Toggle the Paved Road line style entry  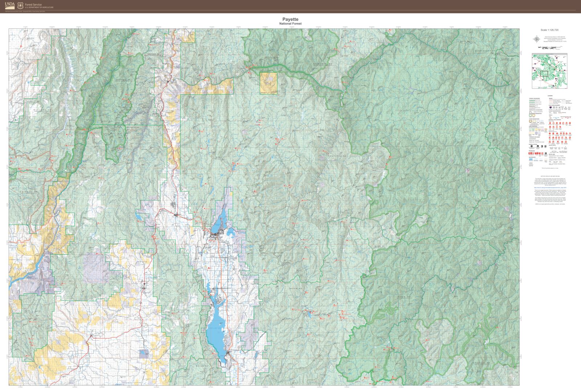point(552,103)
